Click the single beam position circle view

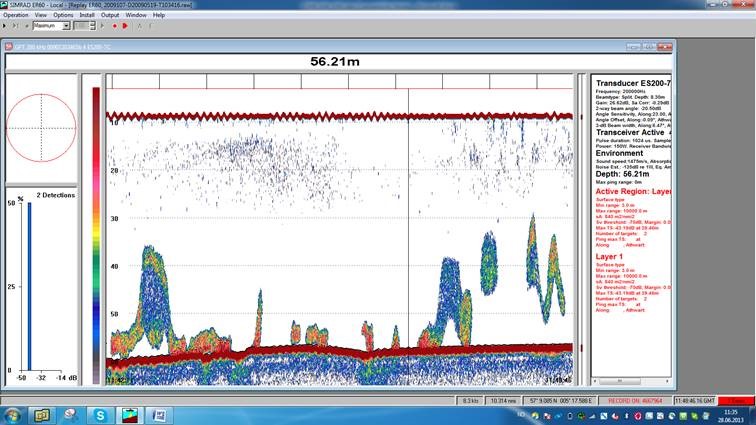(41, 128)
